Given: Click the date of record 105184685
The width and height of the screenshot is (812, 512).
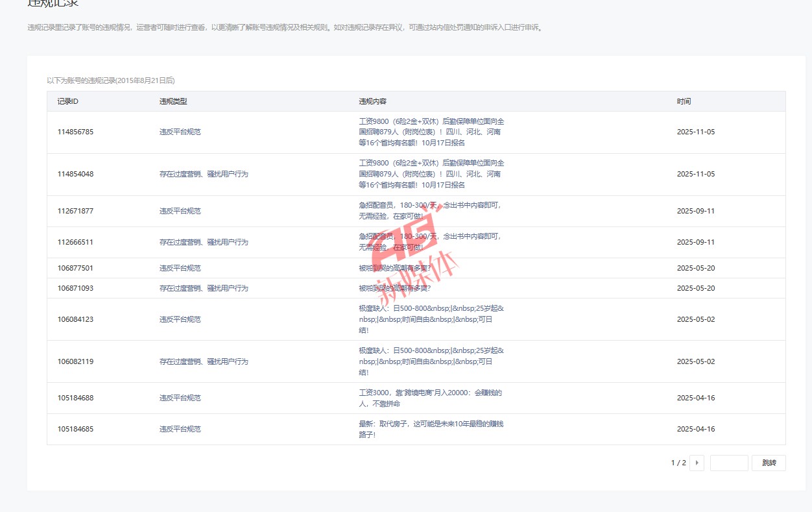Looking at the screenshot, I should click(x=695, y=429).
